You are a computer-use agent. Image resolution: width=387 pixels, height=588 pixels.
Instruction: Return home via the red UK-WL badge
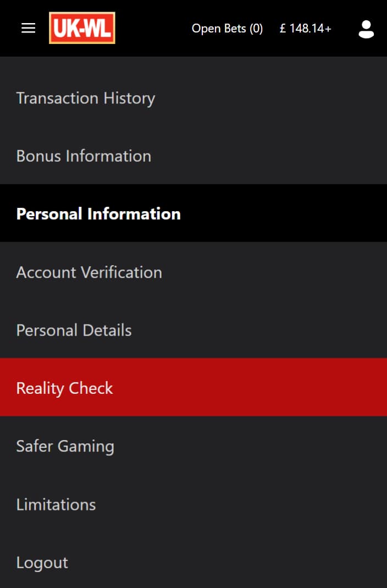82,28
